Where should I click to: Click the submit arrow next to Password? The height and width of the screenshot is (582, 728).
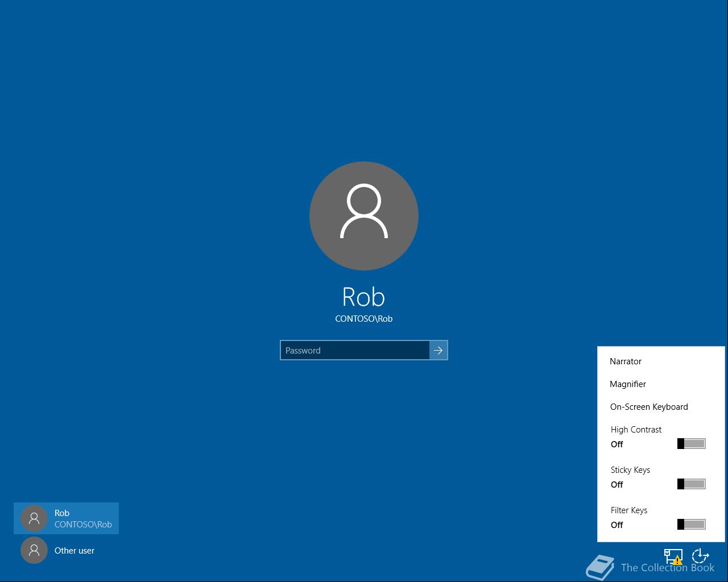439,350
